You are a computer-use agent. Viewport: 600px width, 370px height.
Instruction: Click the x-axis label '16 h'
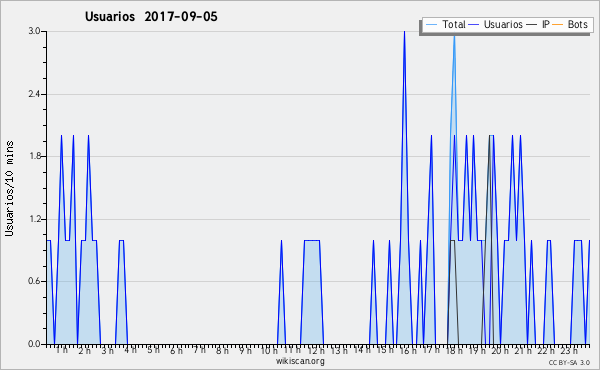pyautogui.click(x=408, y=350)
